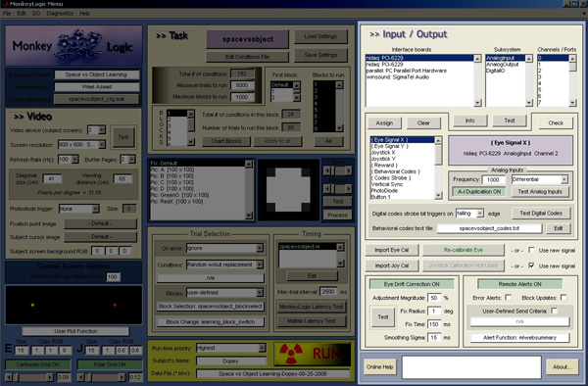Toggle eye Use raw signal checkbox
This screenshot has width=588, height=386.
coord(531,250)
